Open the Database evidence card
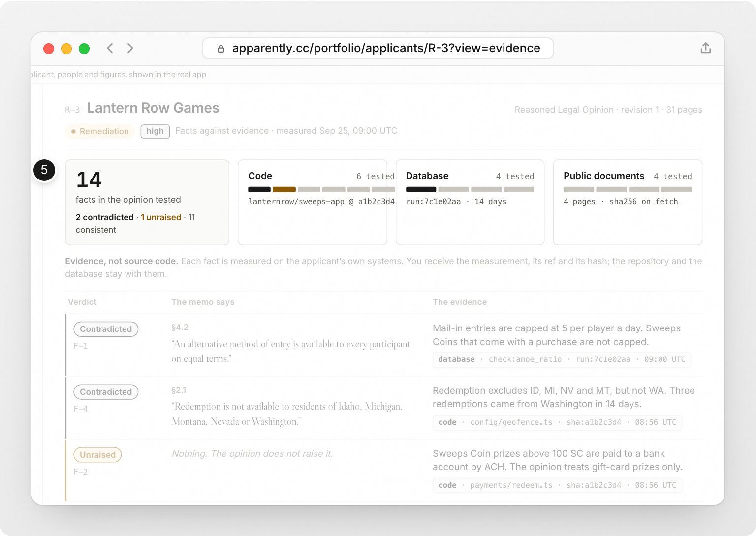The width and height of the screenshot is (756, 536). pyautogui.click(x=470, y=202)
